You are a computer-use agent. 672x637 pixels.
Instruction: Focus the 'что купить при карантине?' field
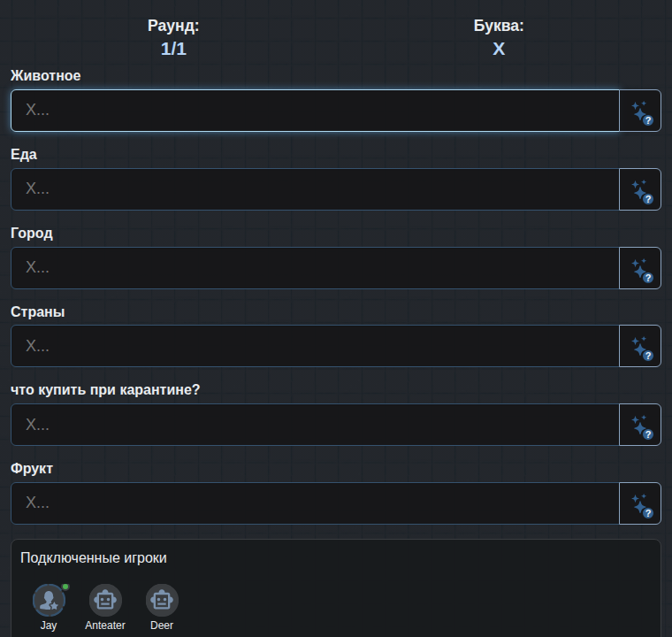[315, 425]
